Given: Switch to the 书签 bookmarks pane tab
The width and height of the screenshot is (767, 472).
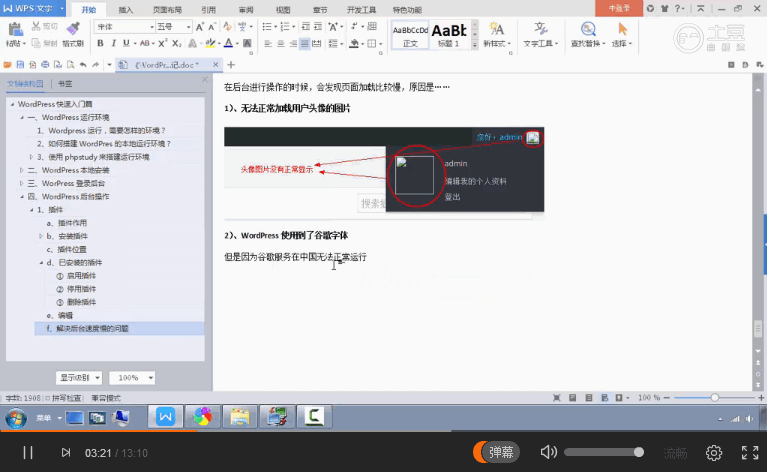Looking at the screenshot, I should pyautogui.click(x=65, y=84).
